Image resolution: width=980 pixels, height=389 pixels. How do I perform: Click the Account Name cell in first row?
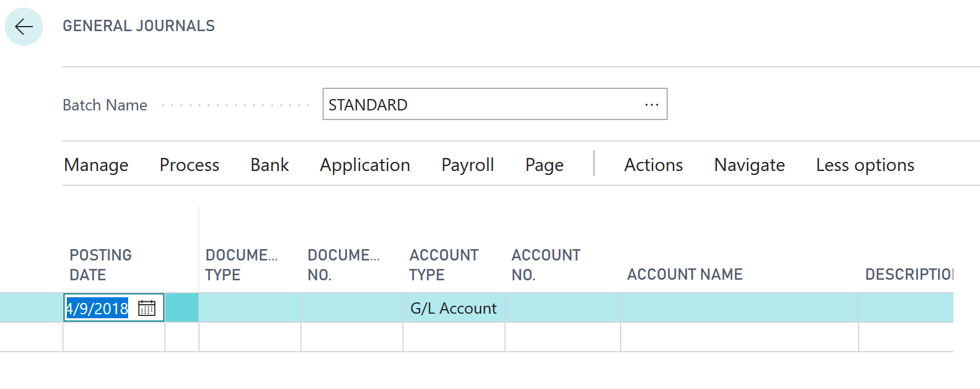click(739, 308)
